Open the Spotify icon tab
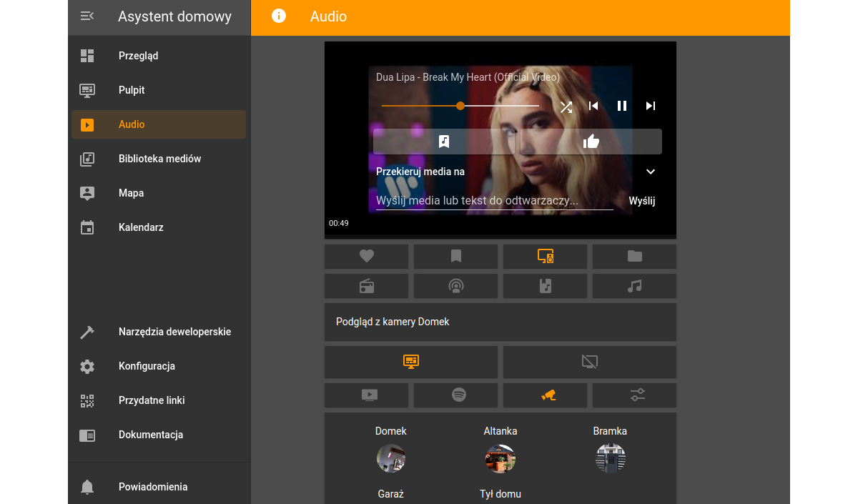858x504 pixels. click(456, 395)
